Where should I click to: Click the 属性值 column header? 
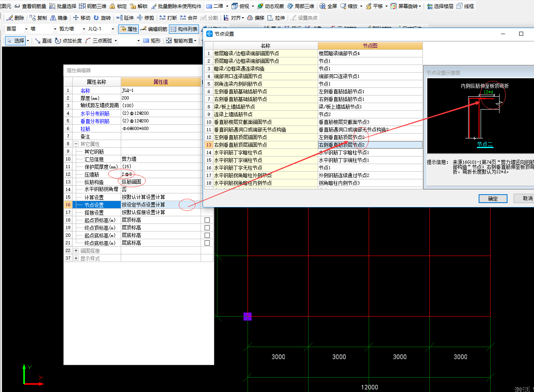(x=161, y=82)
